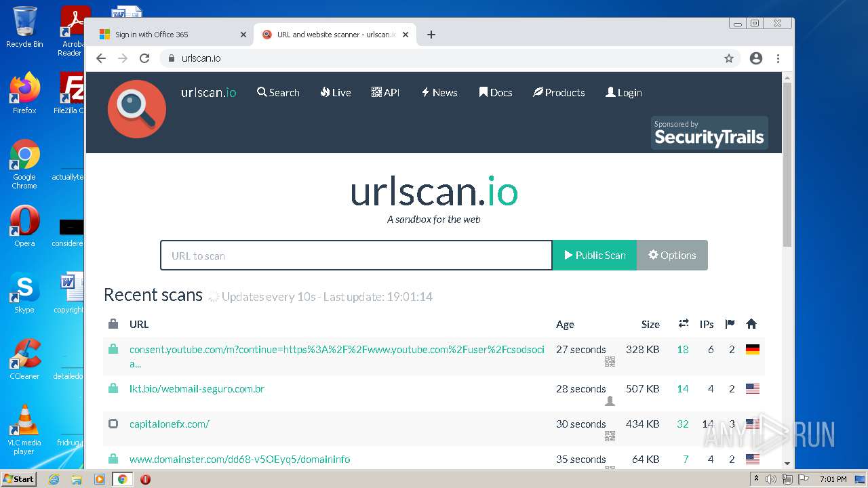Open www.domainster.com scan result

240,460
